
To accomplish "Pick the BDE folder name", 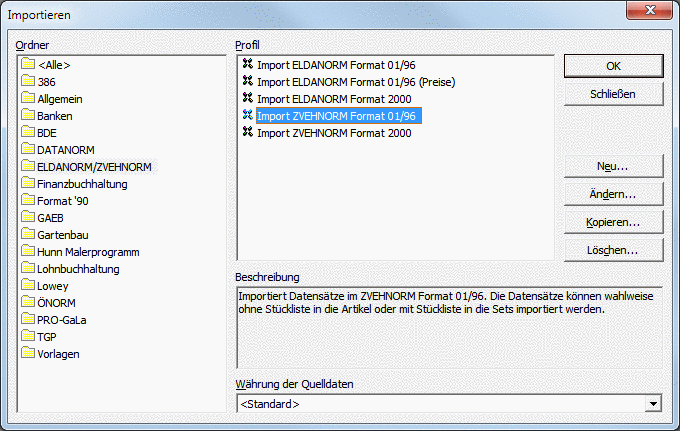I will point(47,133).
